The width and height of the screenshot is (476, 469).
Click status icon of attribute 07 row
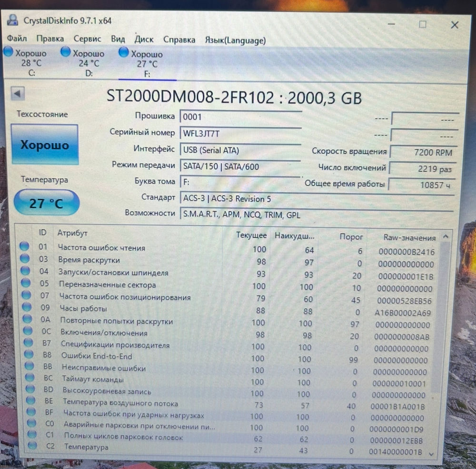[26, 294]
